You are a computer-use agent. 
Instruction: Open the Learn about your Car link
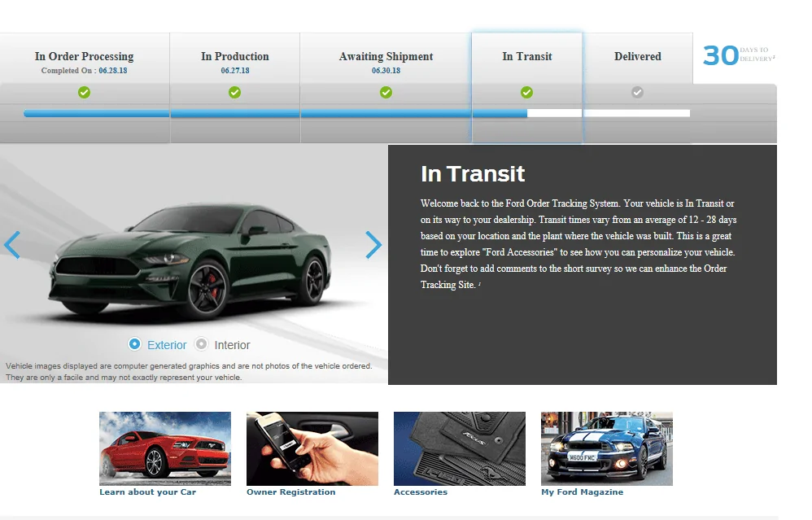tap(147, 492)
